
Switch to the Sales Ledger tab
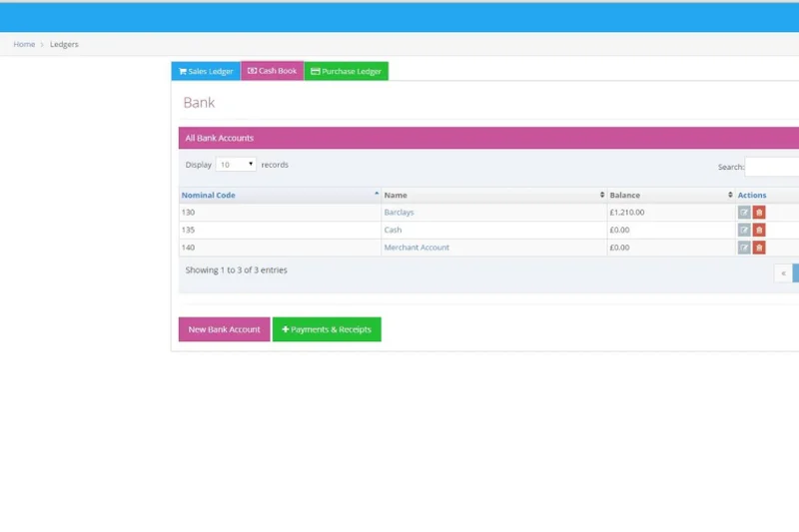pyautogui.click(x=206, y=72)
